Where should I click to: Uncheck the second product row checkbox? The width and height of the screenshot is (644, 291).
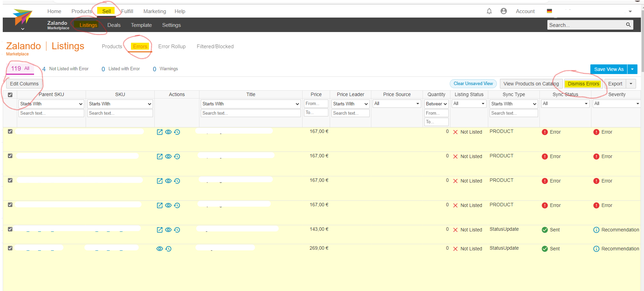point(10,156)
